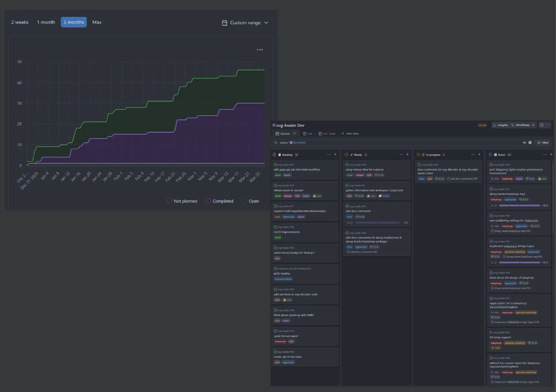556x392 pixels.
Task: Add item to Backlog column
Action: tap(335, 154)
